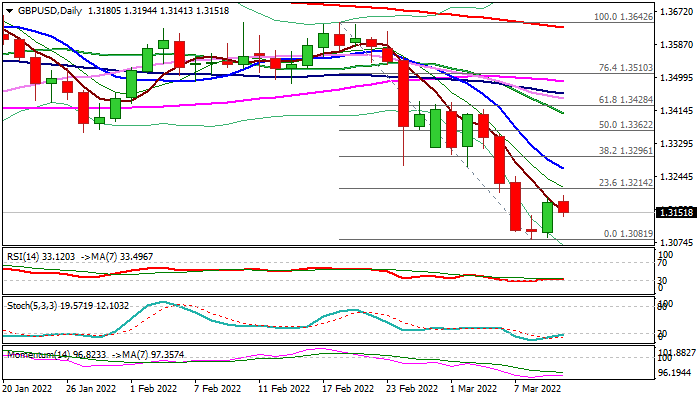Click the Fibonacci label 50.0 1.33622
The image size is (700, 400).
[x=625, y=125]
